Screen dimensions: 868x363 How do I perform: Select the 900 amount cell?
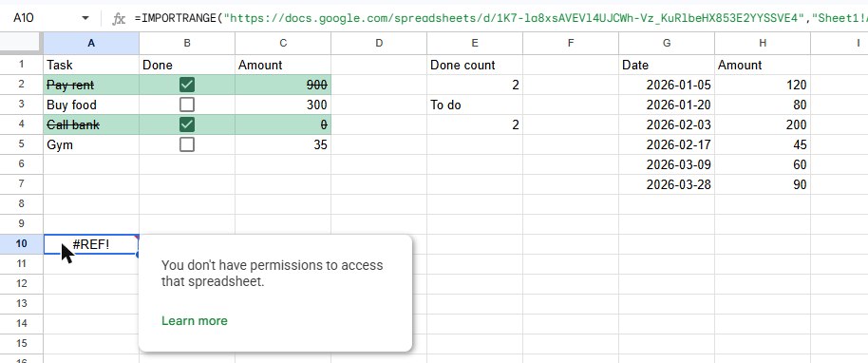tap(283, 85)
